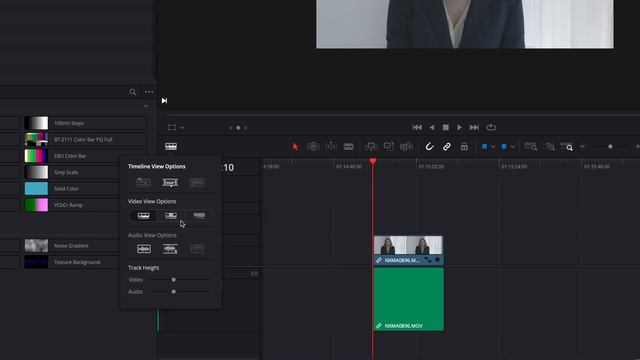The width and height of the screenshot is (640, 360).
Task: Toggle audio waveforms in Timeline View Options
Action: (x=197, y=182)
